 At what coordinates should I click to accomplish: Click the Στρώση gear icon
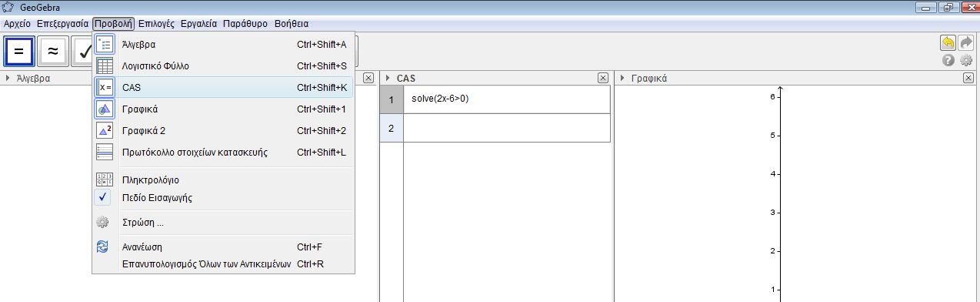click(x=102, y=223)
